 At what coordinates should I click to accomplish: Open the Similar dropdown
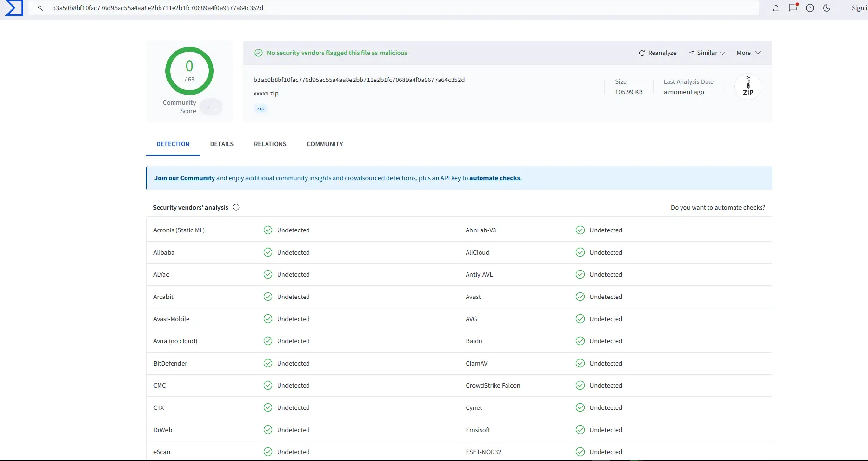pos(707,53)
